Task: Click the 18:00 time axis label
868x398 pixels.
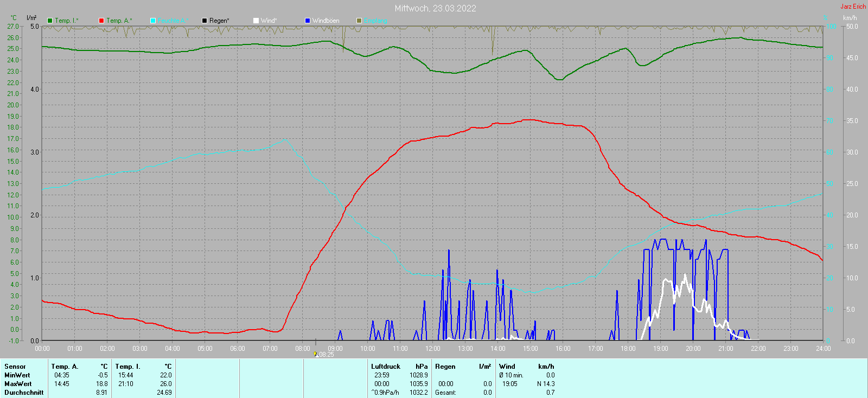Action: (x=628, y=349)
